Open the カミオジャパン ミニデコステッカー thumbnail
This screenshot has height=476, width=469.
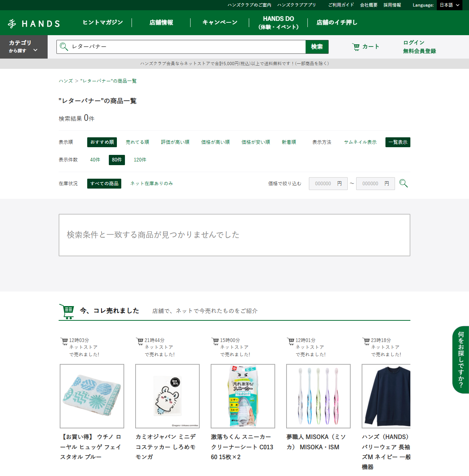pyautogui.click(x=167, y=396)
